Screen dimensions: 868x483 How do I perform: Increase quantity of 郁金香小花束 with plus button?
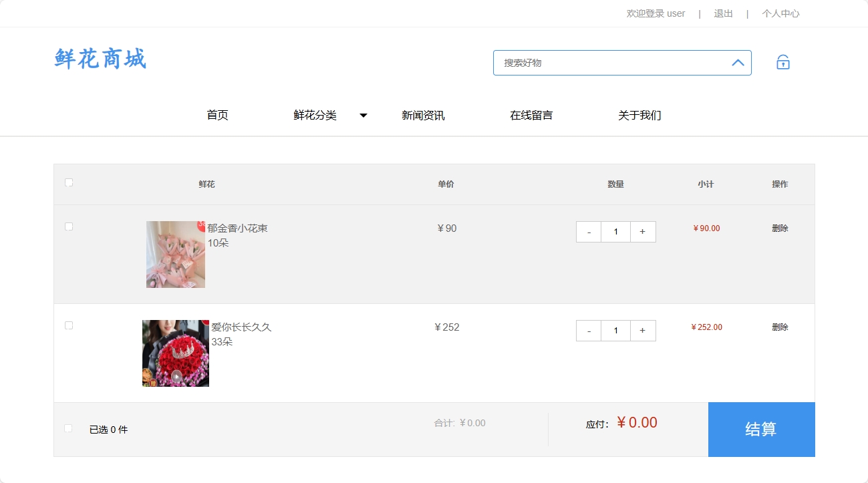642,231
